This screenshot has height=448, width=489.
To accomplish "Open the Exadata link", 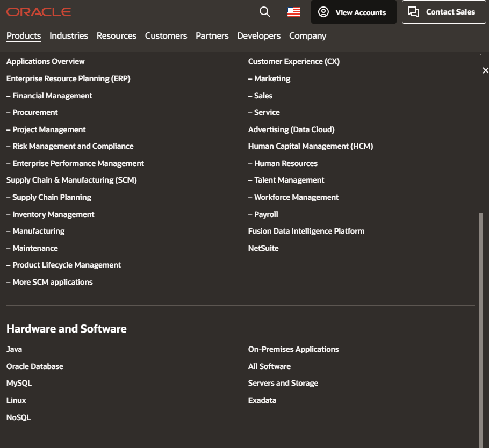I will pyautogui.click(x=262, y=400).
